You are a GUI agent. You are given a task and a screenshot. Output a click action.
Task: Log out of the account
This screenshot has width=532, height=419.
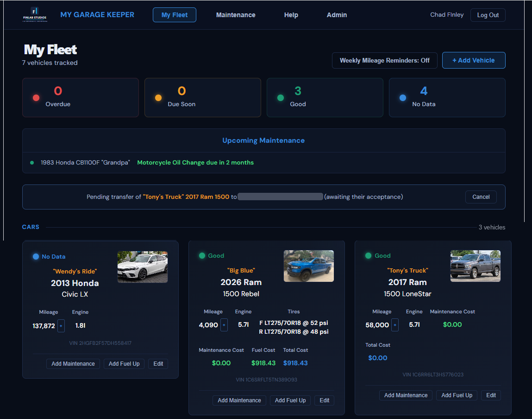coord(488,15)
